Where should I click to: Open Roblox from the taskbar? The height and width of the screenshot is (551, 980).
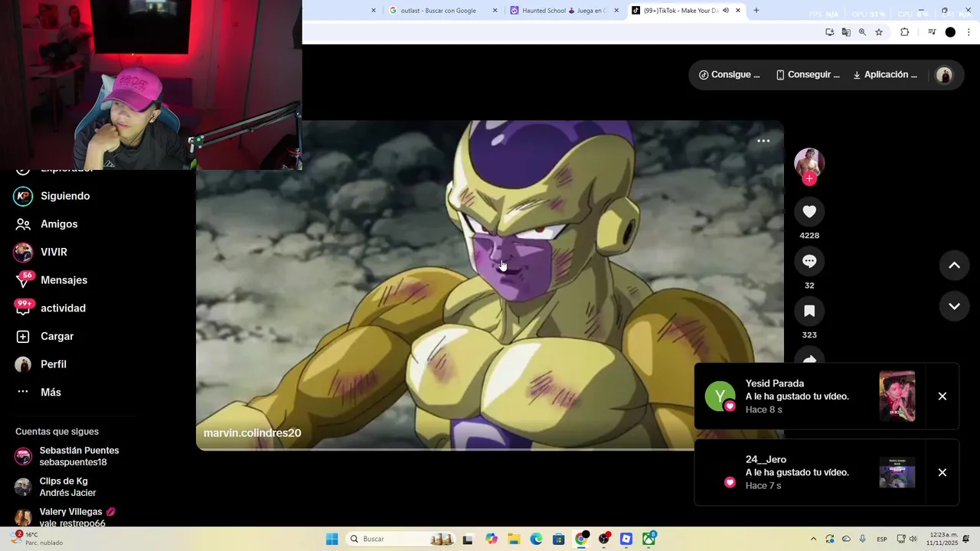pyautogui.click(x=626, y=539)
